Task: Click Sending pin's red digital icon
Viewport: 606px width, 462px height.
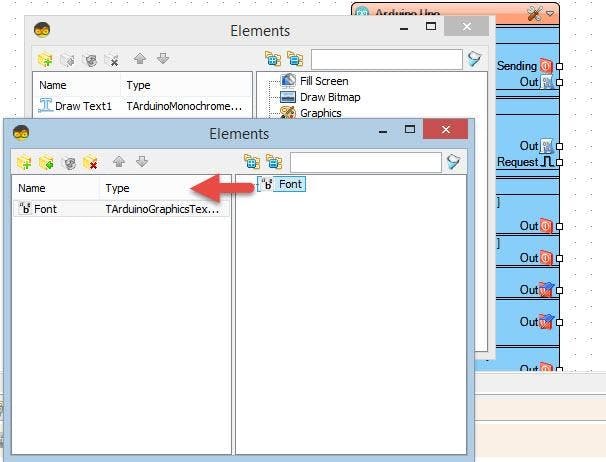Action: point(546,66)
